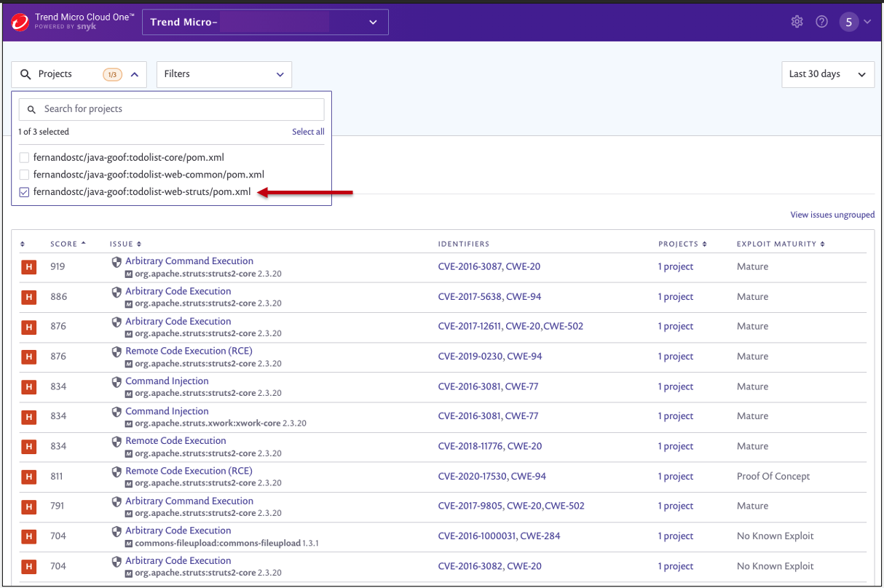This screenshot has width=884, height=588.
Task: Click org.apache.struts.xwork:xwork-core 2.3.20 text
Action: click(221, 424)
